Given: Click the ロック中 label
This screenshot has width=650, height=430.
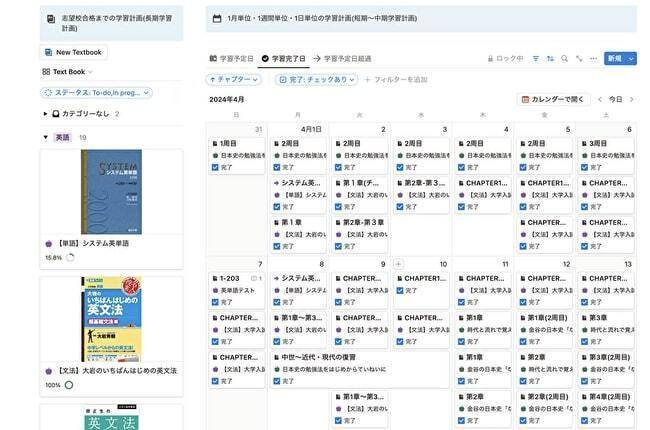Looking at the screenshot, I should pyautogui.click(x=509, y=58).
